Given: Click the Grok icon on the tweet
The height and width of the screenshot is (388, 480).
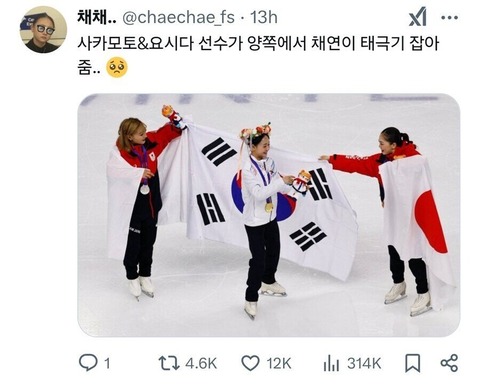Looking at the screenshot, I should [418, 17].
